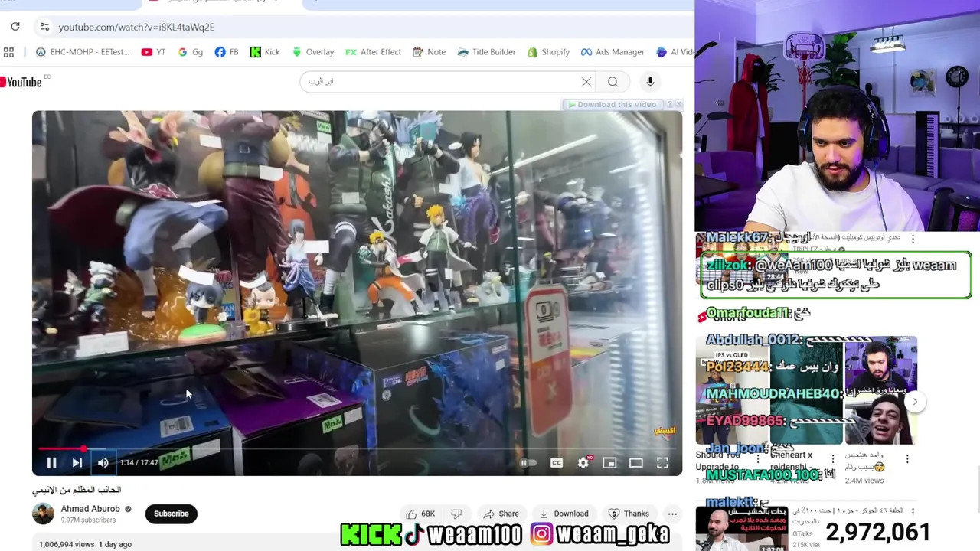The image size is (980, 551).
Task: Enable miniplayer mode
Action: (609, 462)
